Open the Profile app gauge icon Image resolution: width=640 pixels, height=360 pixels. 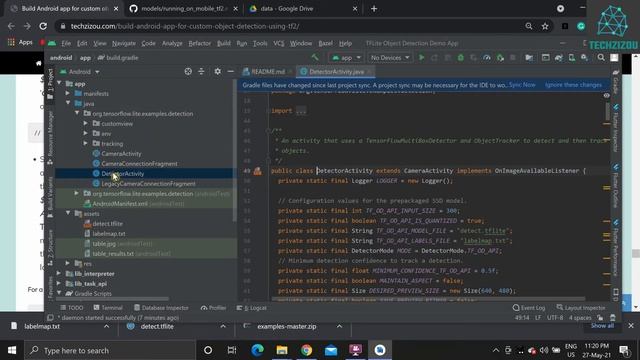(x=487, y=58)
